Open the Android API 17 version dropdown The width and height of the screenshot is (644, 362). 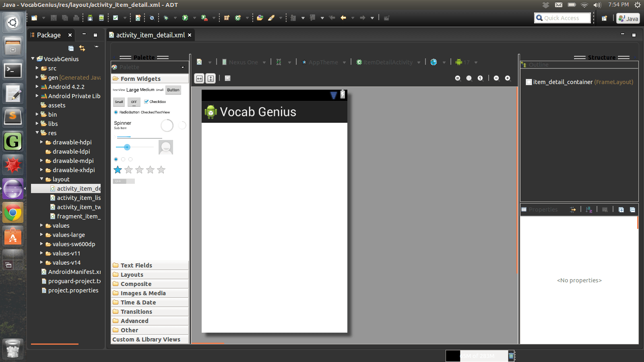pyautogui.click(x=466, y=62)
